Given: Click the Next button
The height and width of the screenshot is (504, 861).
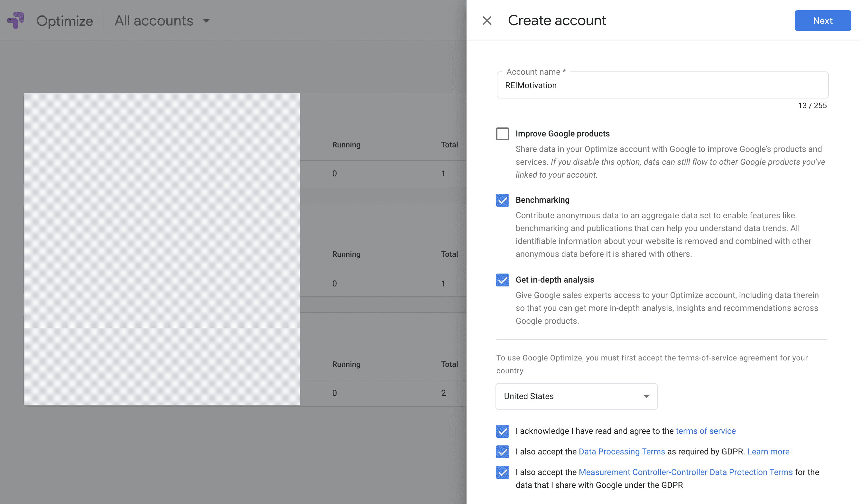Looking at the screenshot, I should 822,21.
